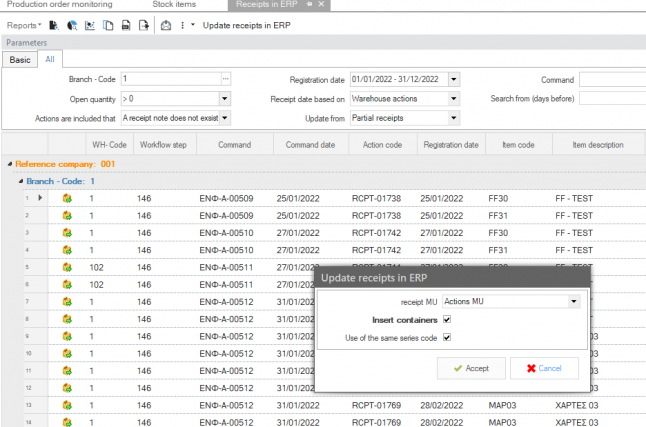Switch to Stock items tab
Image resolution: width=646 pixels, height=427 pixels.
tap(174, 5)
